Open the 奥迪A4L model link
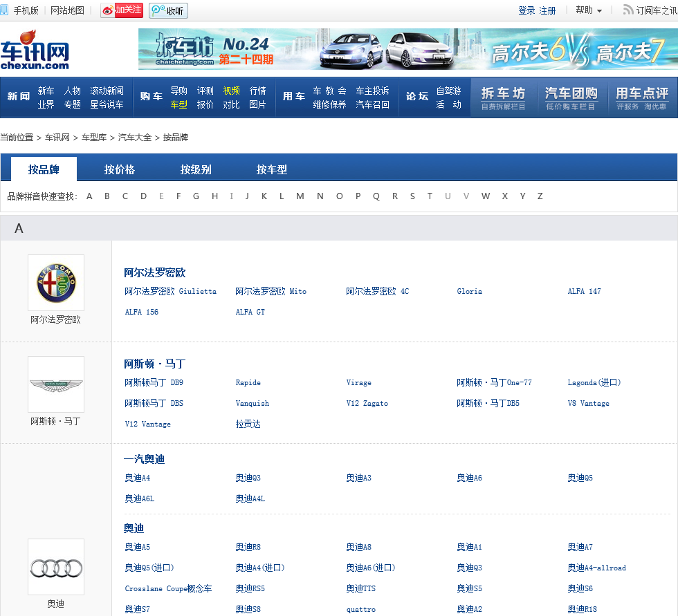 250,498
